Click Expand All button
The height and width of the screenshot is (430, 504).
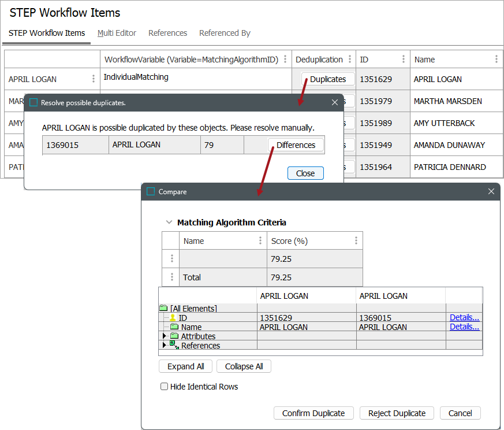(185, 366)
